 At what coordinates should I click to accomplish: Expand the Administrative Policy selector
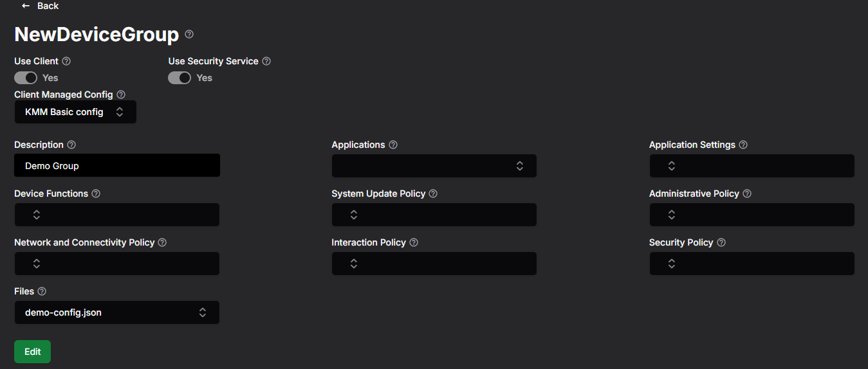(752, 215)
